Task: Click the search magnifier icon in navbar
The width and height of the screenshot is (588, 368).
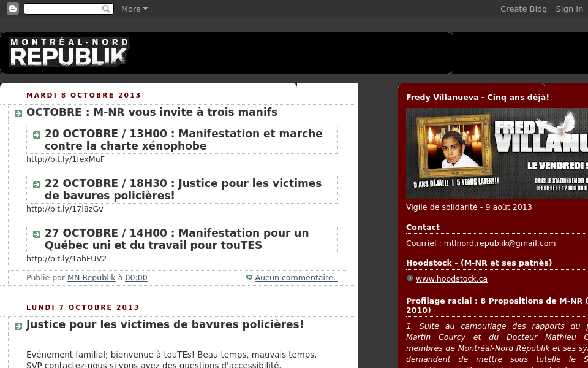Action: (x=107, y=9)
